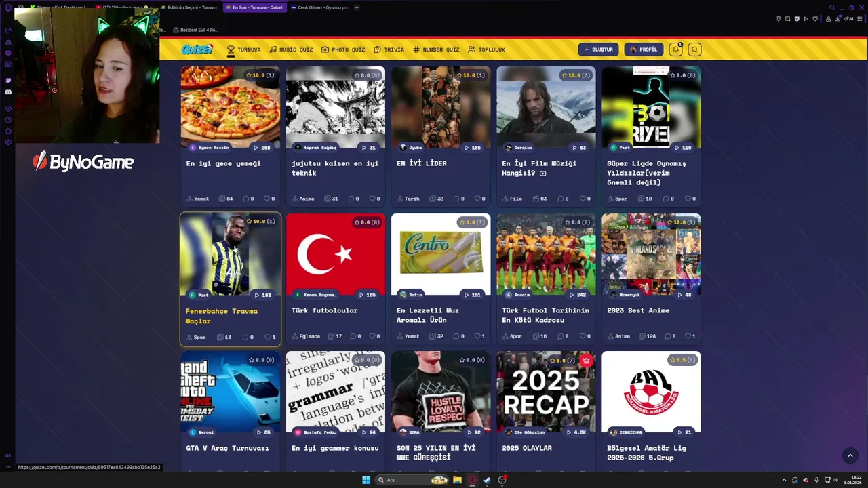This screenshot has width=868, height=488.
Task: Click the Anime tag on jujutsu card
Action: pos(303,199)
